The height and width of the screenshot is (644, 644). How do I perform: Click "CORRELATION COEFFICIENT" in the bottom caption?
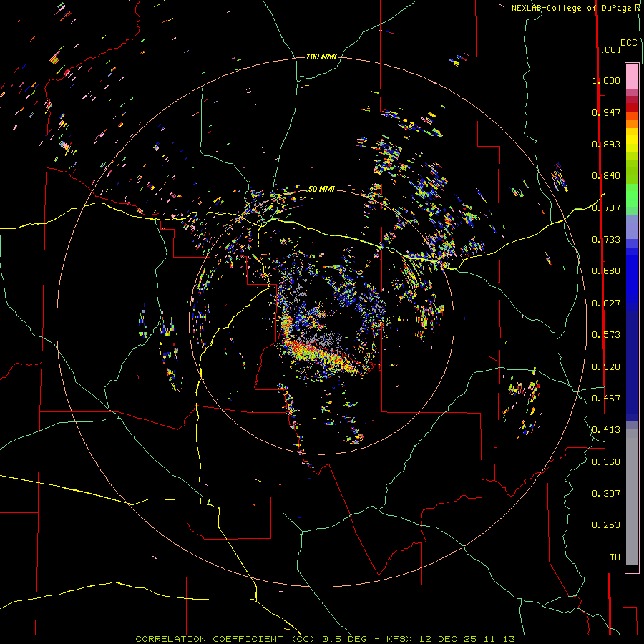tap(209, 639)
